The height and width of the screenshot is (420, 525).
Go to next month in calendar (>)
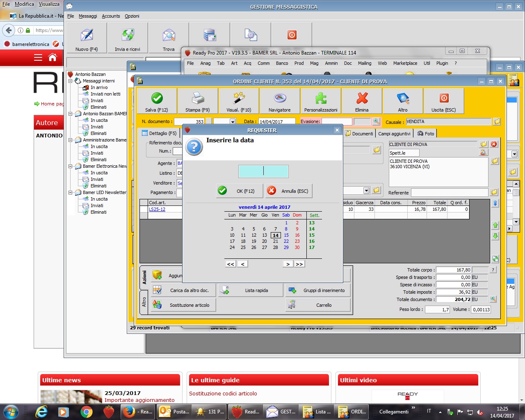coord(288,264)
